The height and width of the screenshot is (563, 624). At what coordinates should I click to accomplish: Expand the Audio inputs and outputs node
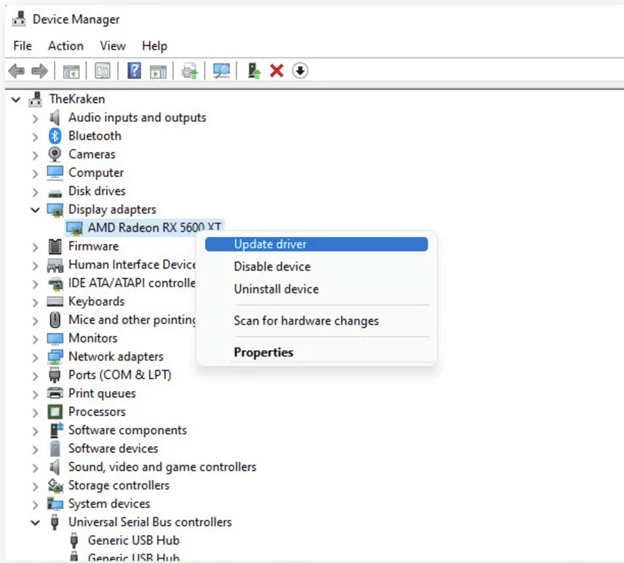36,118
